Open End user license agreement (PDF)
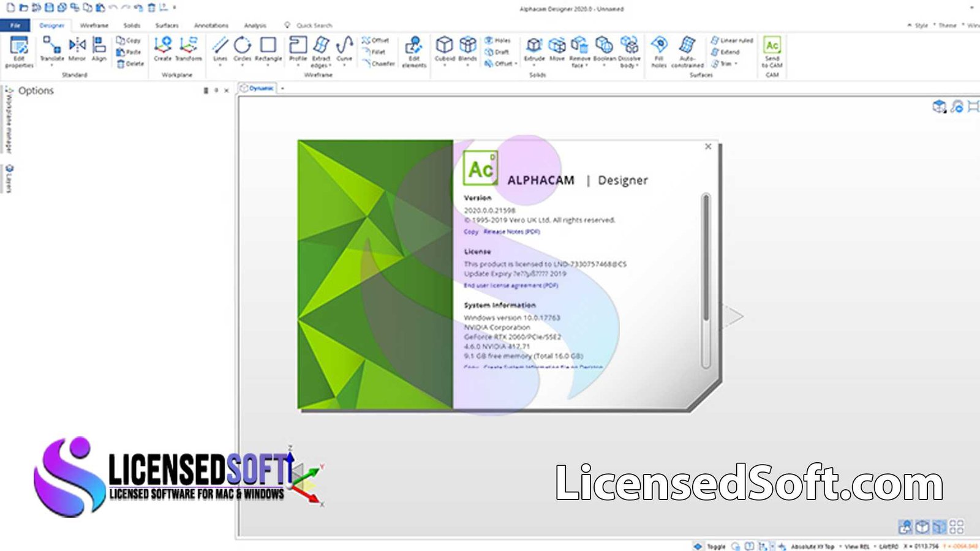This screenshot has width=980, height=551. pos(511,285)
